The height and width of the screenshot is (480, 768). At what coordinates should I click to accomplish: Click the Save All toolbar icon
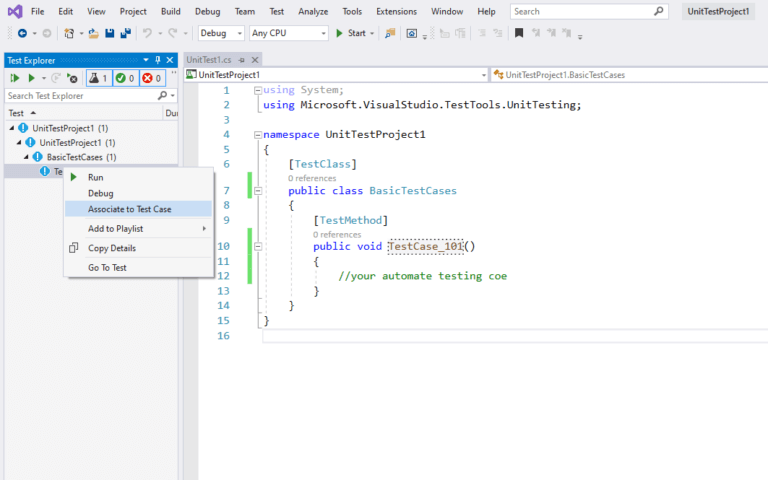tap(125, 33)
